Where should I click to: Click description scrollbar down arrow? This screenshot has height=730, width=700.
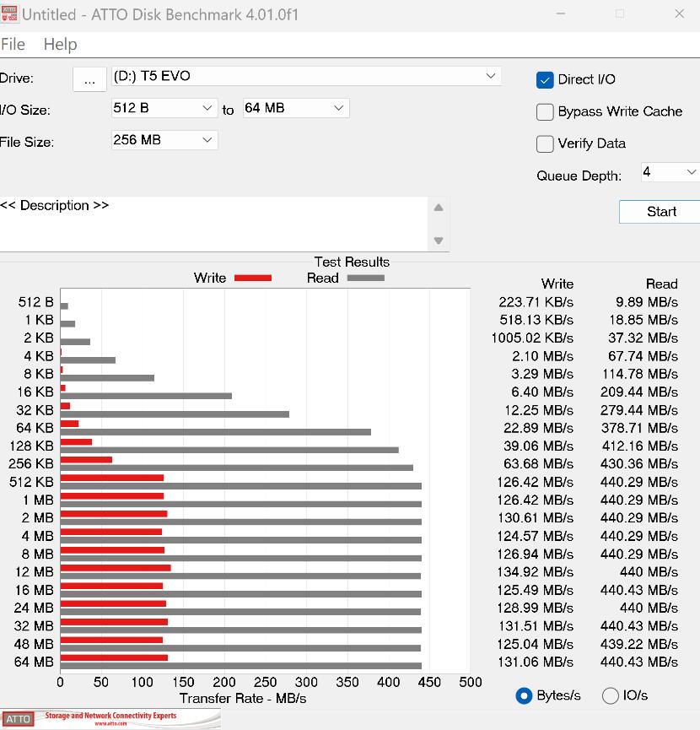click(x=439, y=241)
